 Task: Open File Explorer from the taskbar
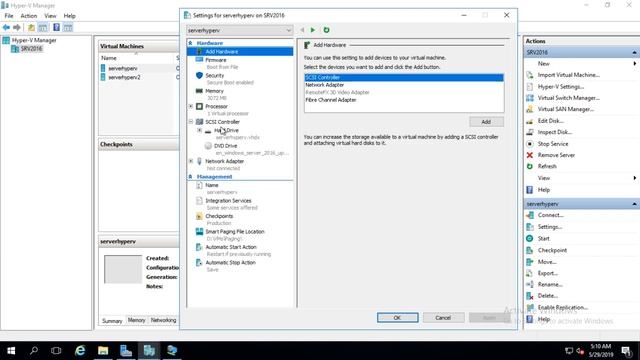coord(103,351)
